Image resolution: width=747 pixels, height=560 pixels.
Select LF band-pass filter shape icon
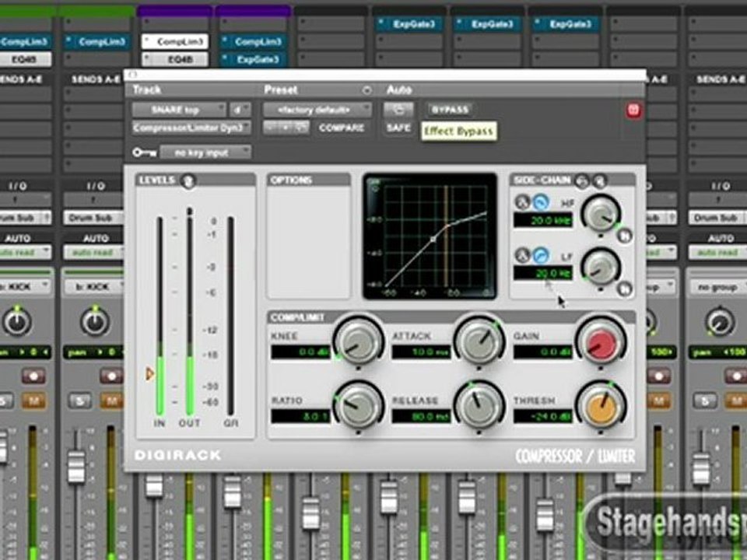(523, 256)
